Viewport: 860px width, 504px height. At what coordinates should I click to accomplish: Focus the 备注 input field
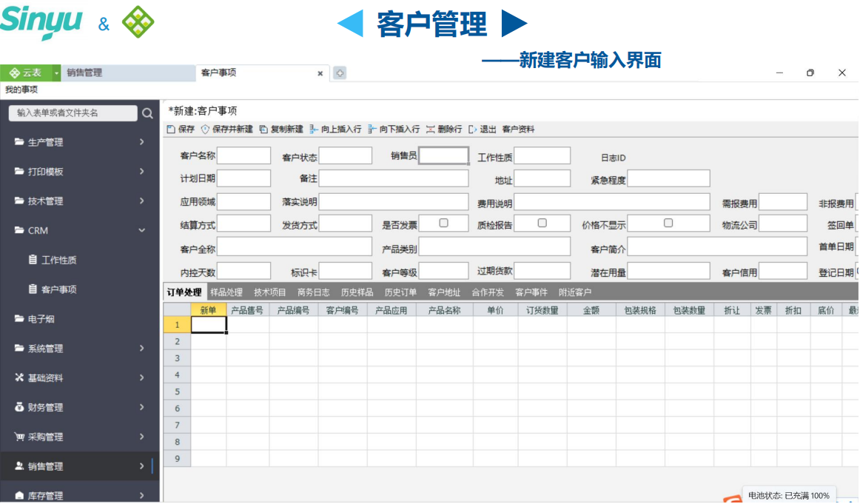(x=394, y=179)
